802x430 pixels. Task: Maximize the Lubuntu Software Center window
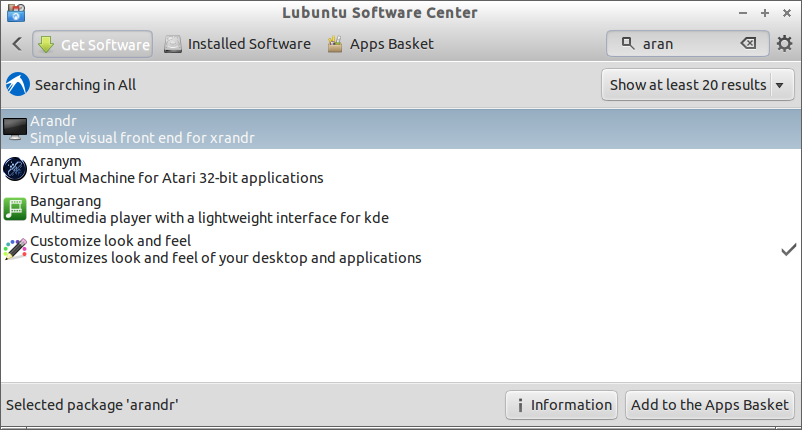click(765, 13)
